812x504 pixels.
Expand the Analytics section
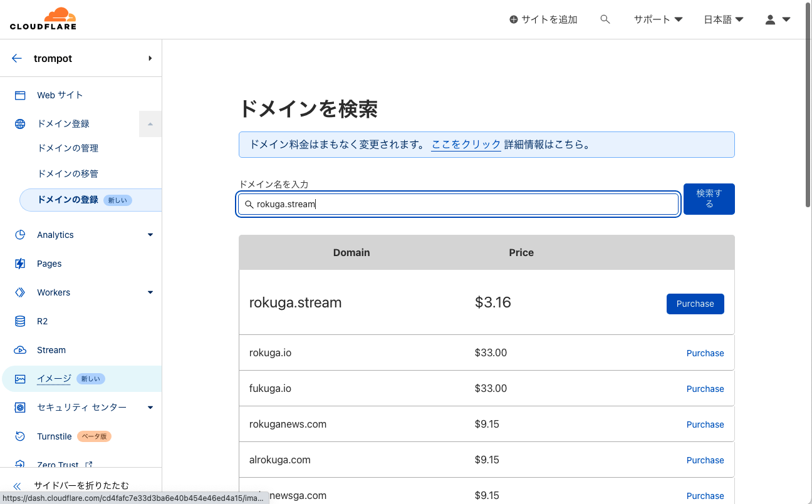[150, 234]
